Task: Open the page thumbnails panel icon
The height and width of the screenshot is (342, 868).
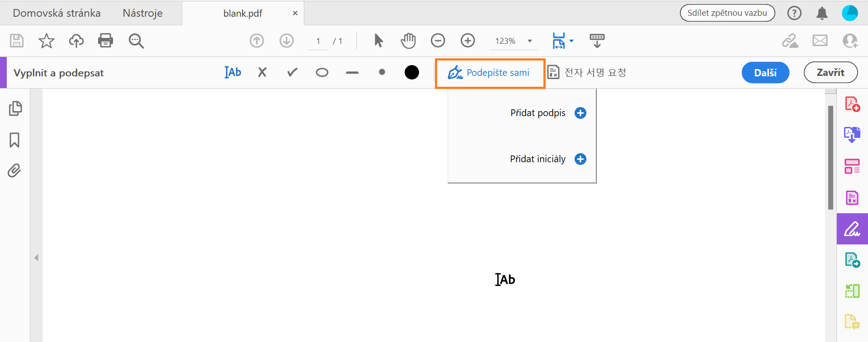Action: (15, 108)
